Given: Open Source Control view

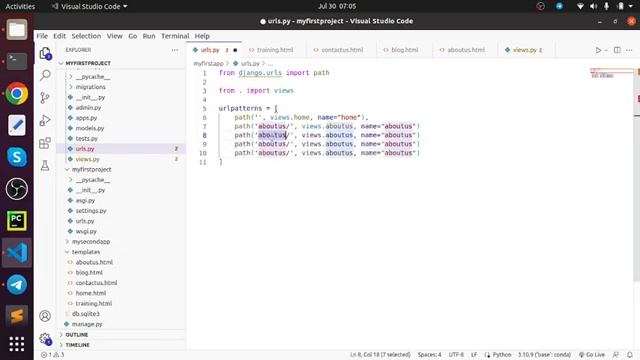Looking at the screenshot, I should point(45,98).
